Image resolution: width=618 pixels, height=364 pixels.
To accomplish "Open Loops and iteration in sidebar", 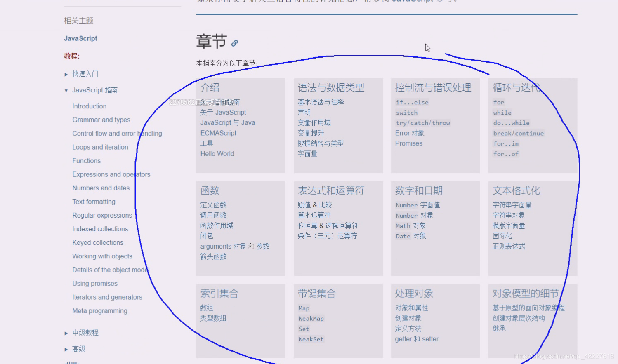I will coord(100,147).
